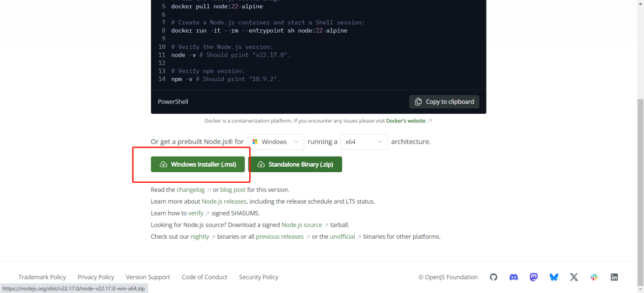The width and height of the screenshot is (644, 293).
Task: Open the Bluesky icon in footer
Action: (553, 277)
